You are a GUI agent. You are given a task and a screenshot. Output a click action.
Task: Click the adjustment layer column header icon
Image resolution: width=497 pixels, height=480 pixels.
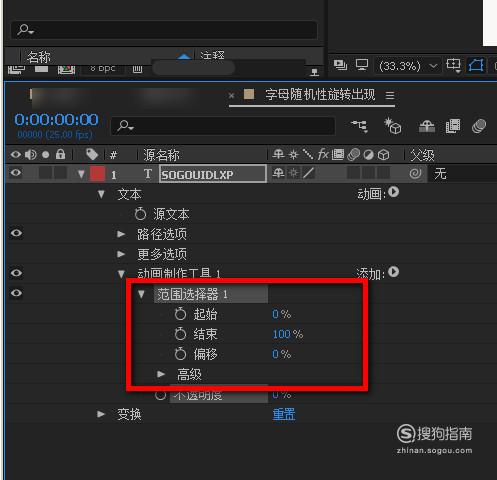(368, 155)
